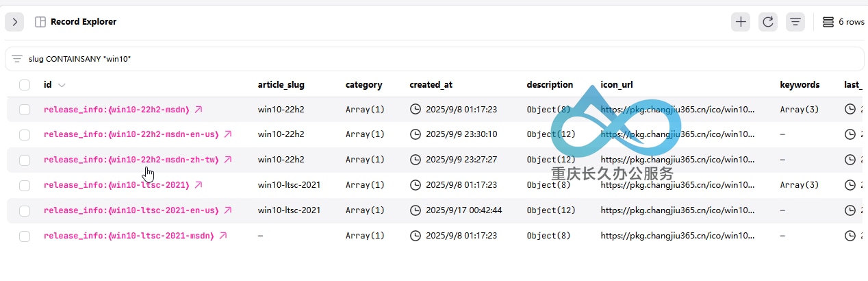868x281 pixels.
Task: Check the box for win10-ltsc-2021 row
Action: click(x=25, y=186)
